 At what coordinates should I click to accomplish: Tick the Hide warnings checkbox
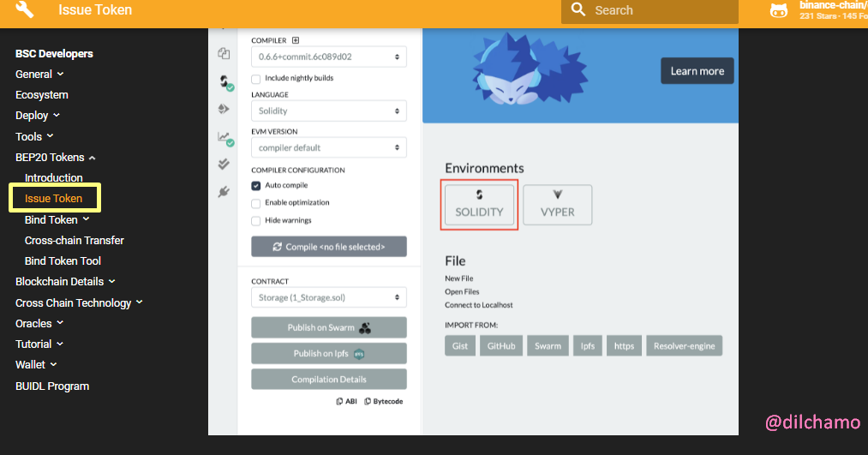255,221
